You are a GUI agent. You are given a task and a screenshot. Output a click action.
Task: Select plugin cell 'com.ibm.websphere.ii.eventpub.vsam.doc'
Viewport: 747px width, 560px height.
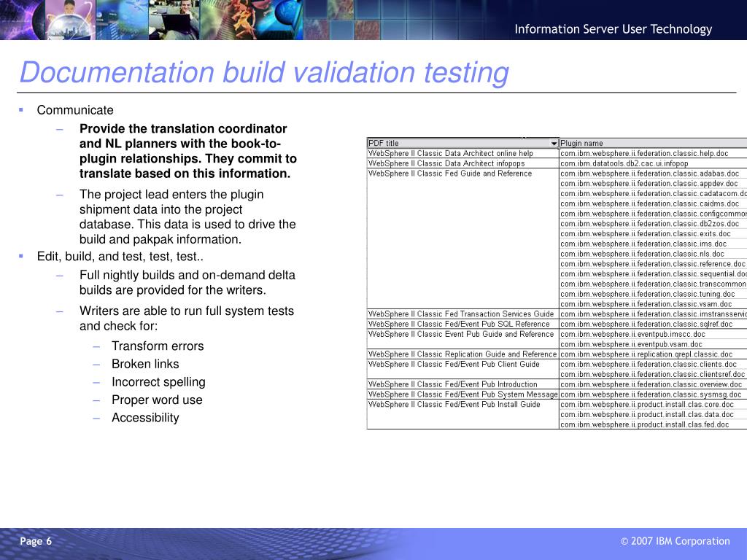(653, 344)
